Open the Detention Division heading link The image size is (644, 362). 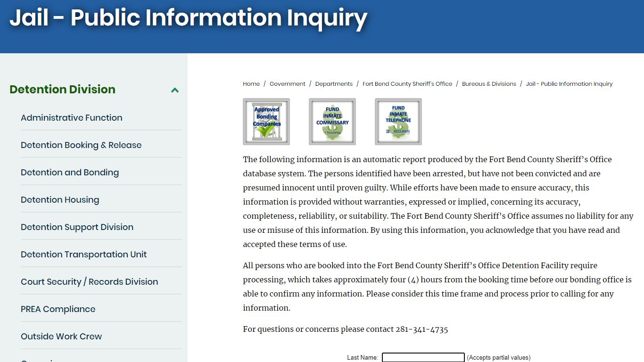pyautogui.click(x=62, y=89)
